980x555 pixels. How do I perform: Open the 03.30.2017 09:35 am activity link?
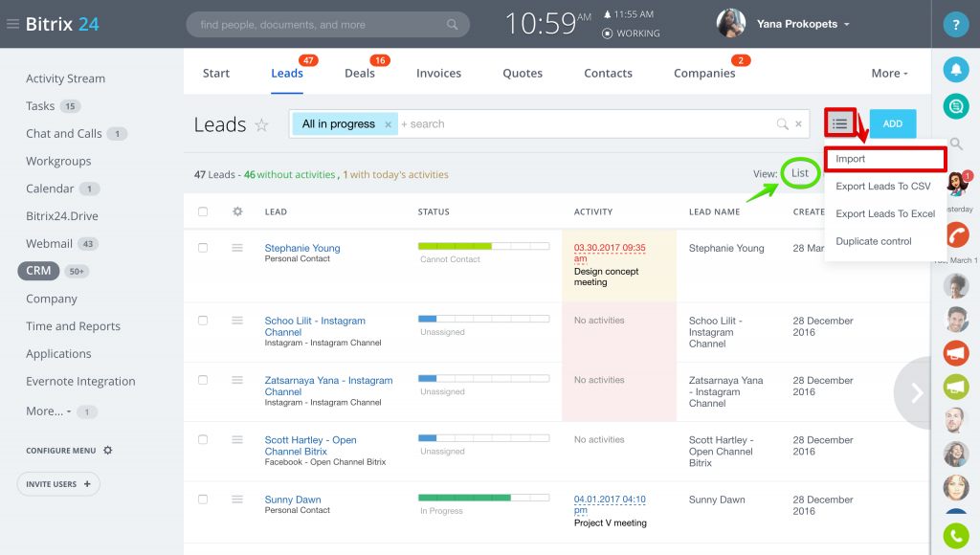(x=610, y=253)
